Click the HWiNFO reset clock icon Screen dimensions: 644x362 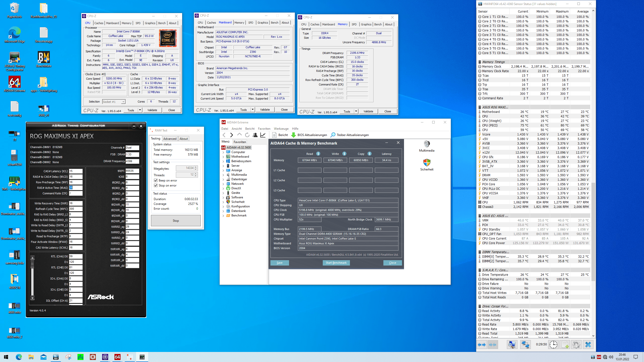553,344
